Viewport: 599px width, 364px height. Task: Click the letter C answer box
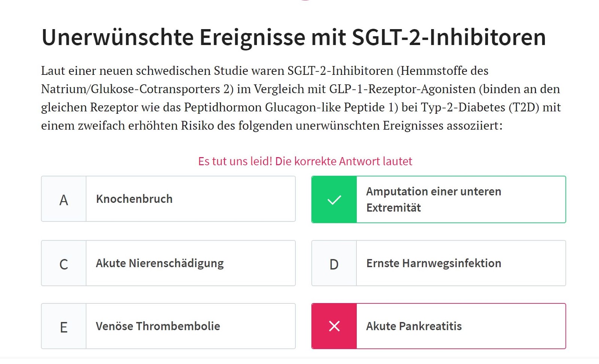pyautogui.click(x=64, y=264)
